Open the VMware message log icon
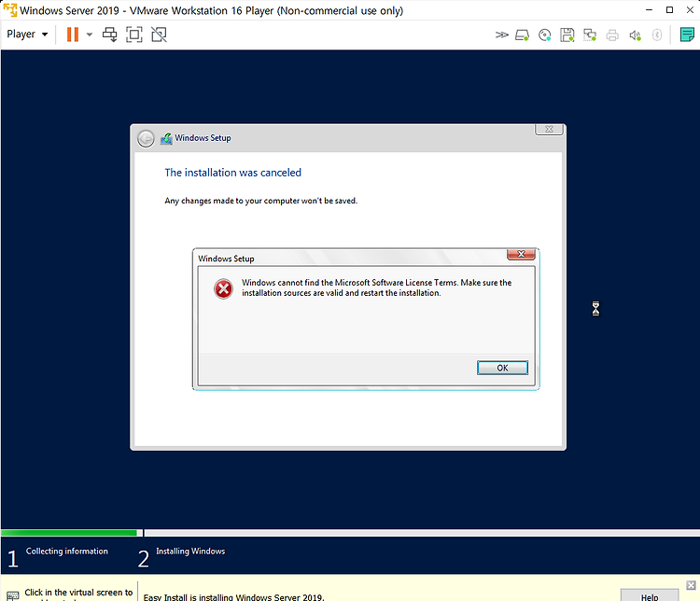The height and width of the screenshot is (601, 700). (687, 35)
